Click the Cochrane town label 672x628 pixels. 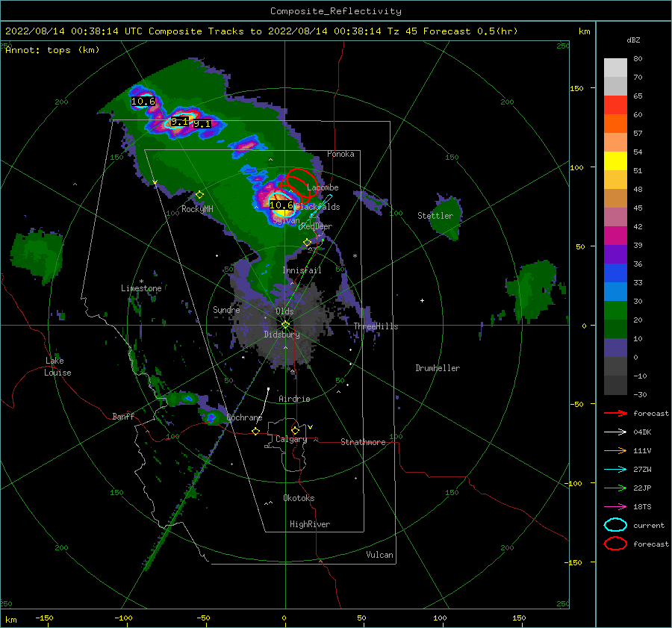point(244,417)
